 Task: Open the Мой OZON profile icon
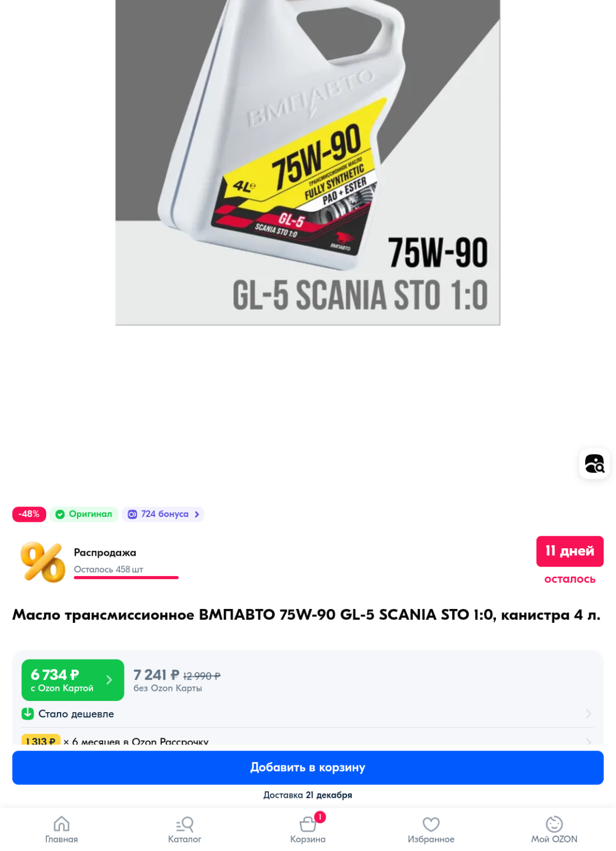[x=554, y=824]
